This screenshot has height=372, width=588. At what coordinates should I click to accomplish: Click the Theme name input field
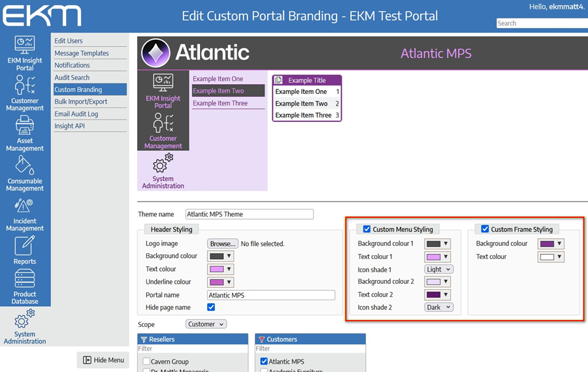[x=250, y=214]
